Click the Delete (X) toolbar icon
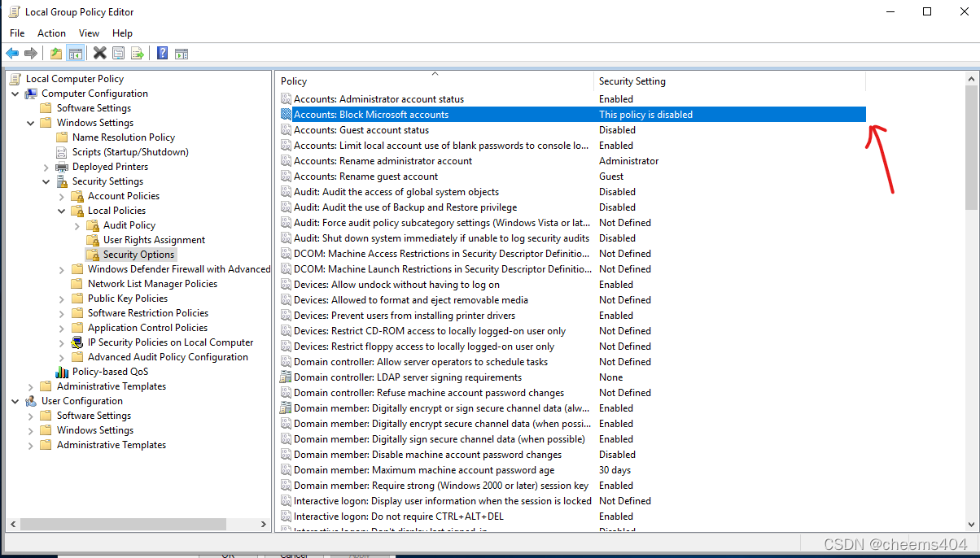 99,53
